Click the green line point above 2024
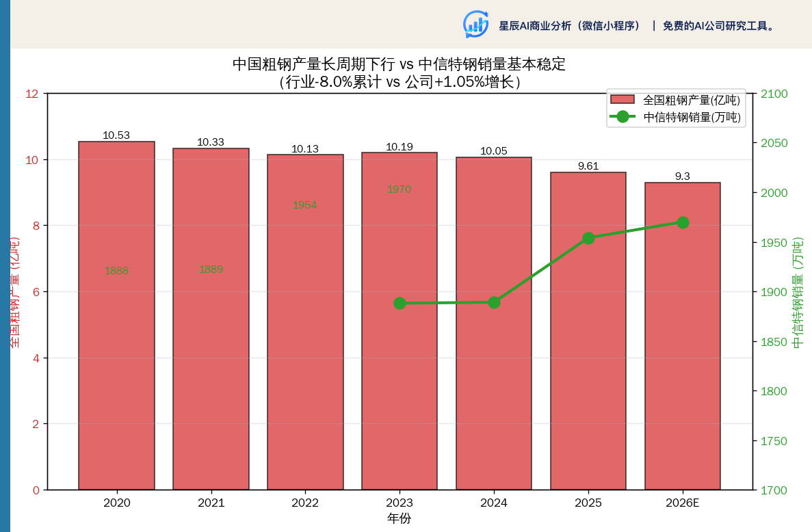 pyautogui.click(x=494, y=302)
